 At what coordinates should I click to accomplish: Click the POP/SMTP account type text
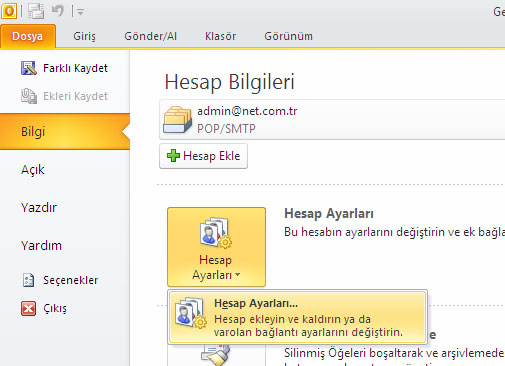[x=226, y=129]
